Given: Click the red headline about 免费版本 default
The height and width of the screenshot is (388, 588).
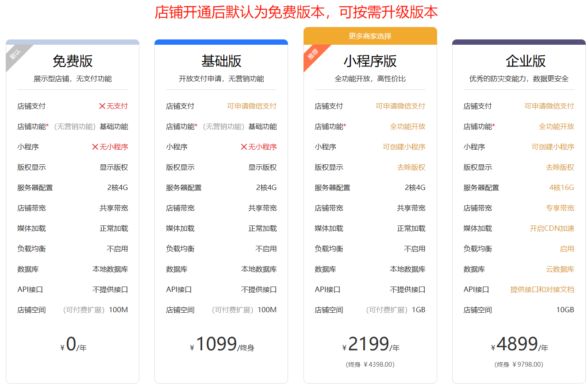Looking at the screenshot, I should point(296,12).
